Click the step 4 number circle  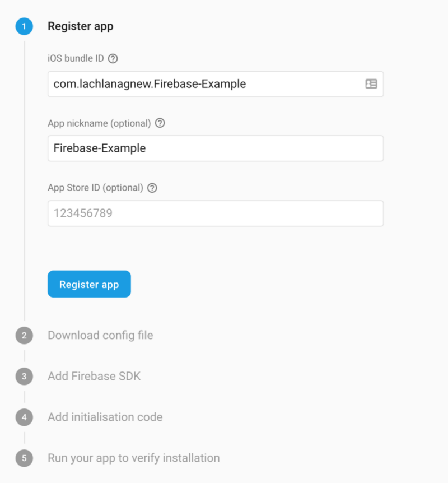point(24,417)
